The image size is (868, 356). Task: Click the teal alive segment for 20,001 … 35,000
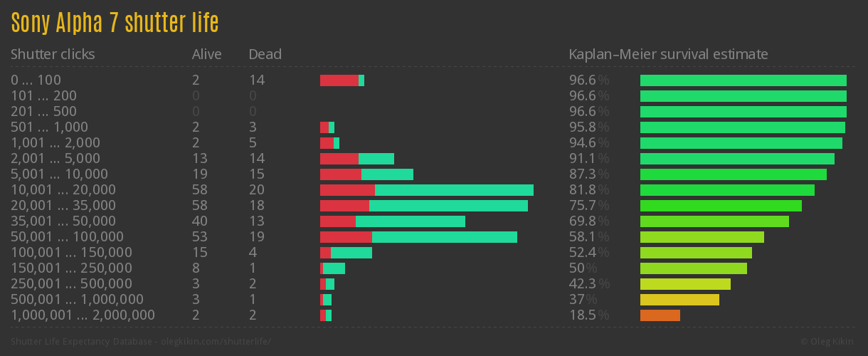[448, 206]
